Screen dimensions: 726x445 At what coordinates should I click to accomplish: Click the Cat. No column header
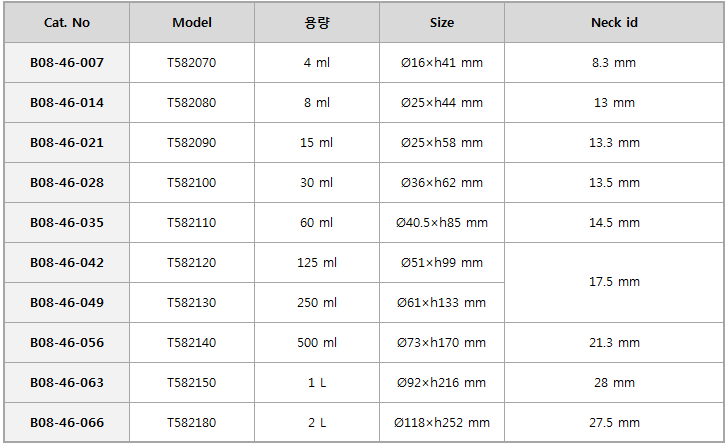coord(67,23)
